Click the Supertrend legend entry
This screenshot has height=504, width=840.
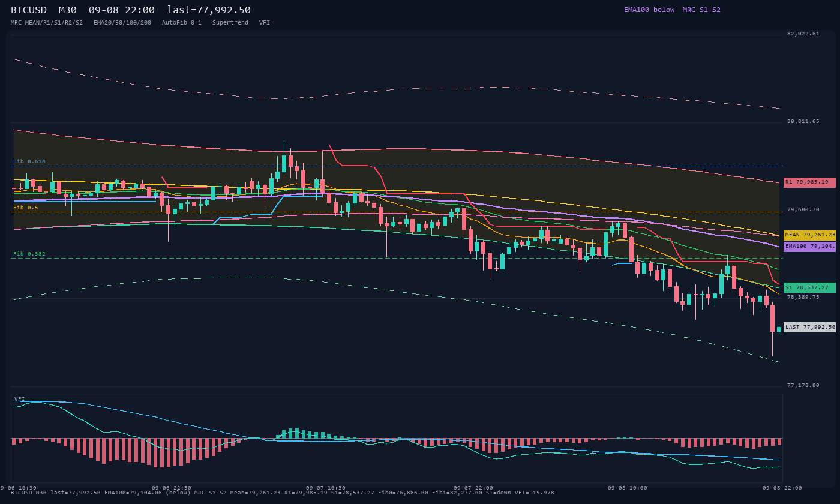tap(230, 22)
